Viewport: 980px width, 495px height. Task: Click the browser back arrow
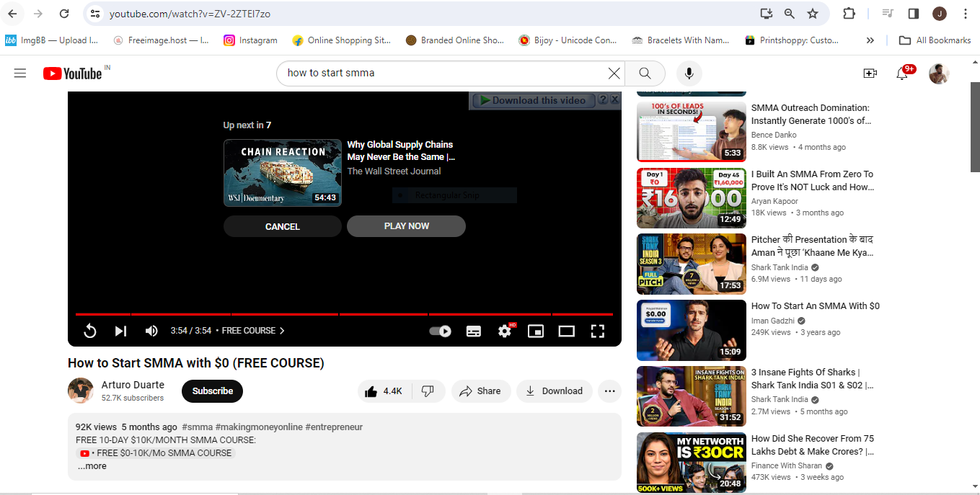[12, 14]
